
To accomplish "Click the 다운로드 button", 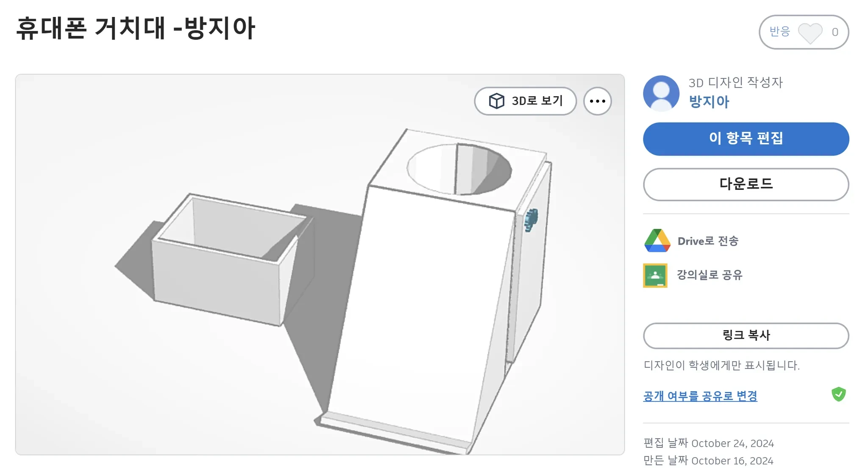I will tap(746, 184).
